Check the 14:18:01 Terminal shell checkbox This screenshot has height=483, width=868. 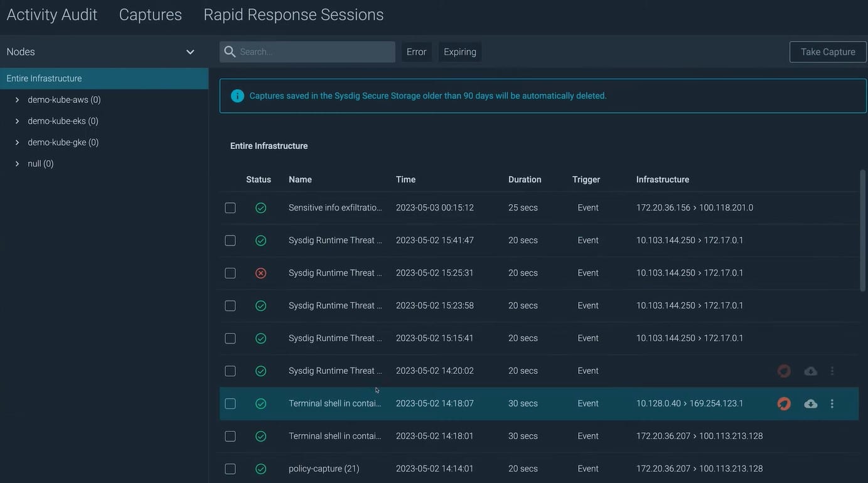tap(230, 437)
